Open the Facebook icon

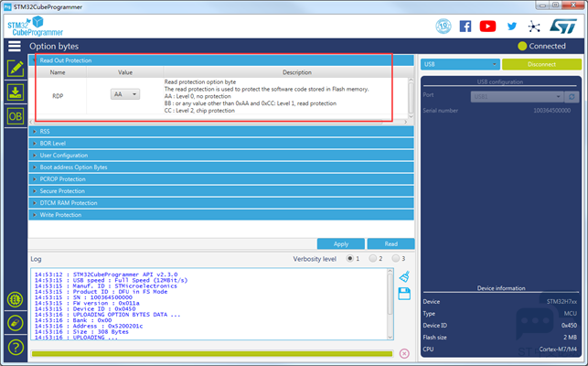[465, 27]
